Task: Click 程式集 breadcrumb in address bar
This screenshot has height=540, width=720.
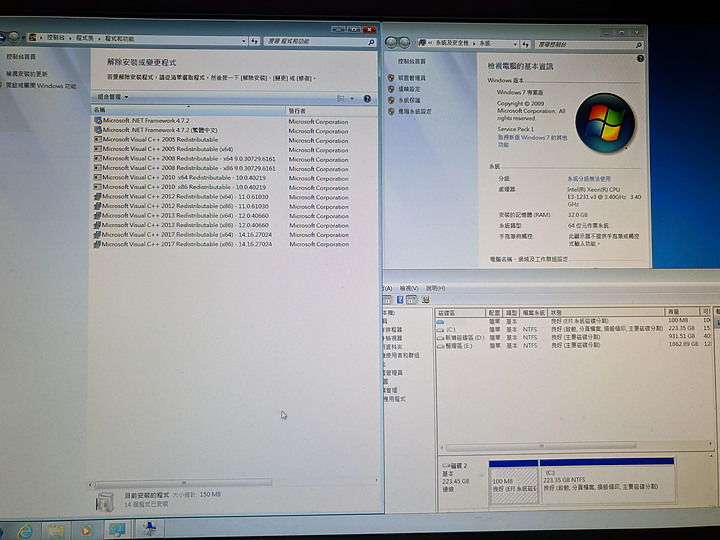Action: (x=84, y=38)
